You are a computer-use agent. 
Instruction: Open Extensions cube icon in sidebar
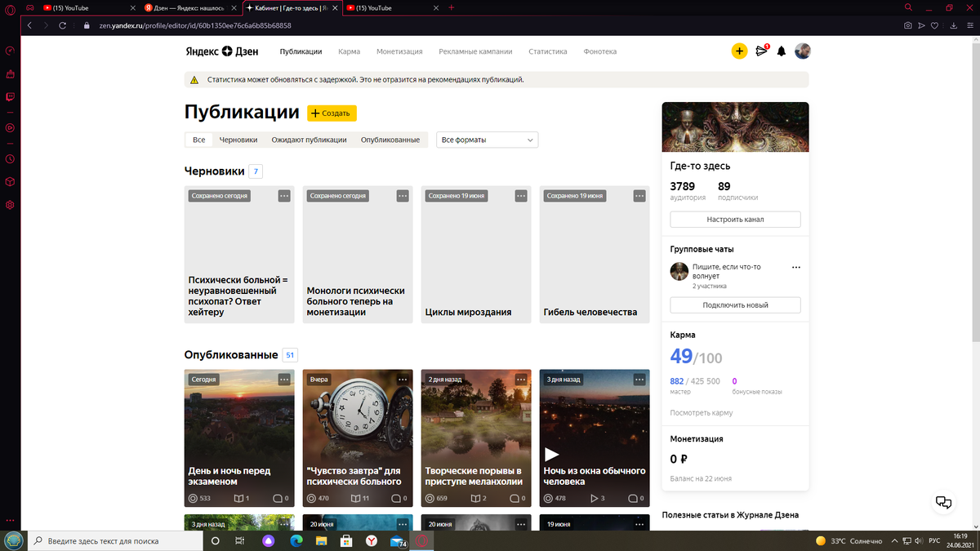[10, 181]
